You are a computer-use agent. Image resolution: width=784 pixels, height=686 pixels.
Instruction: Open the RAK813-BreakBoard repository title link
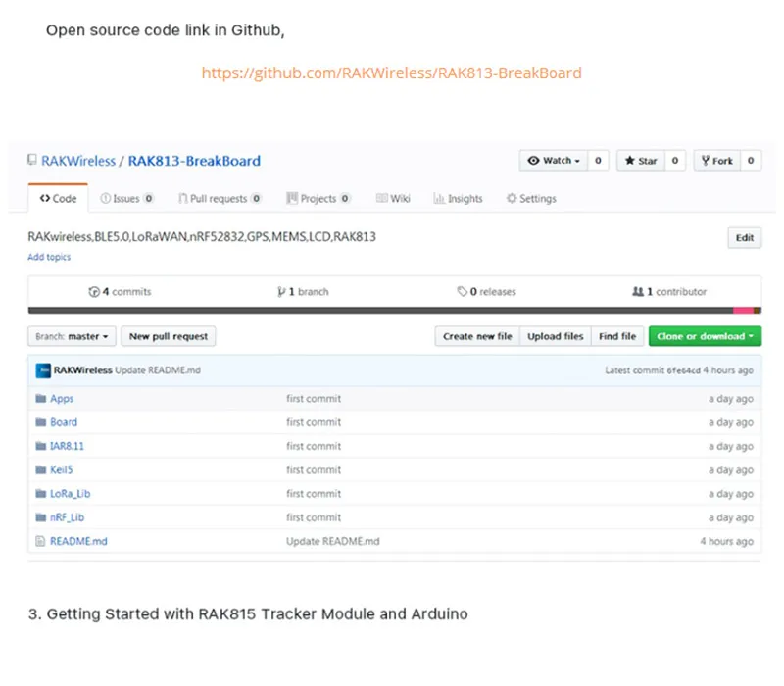click(x=194, y=161)
